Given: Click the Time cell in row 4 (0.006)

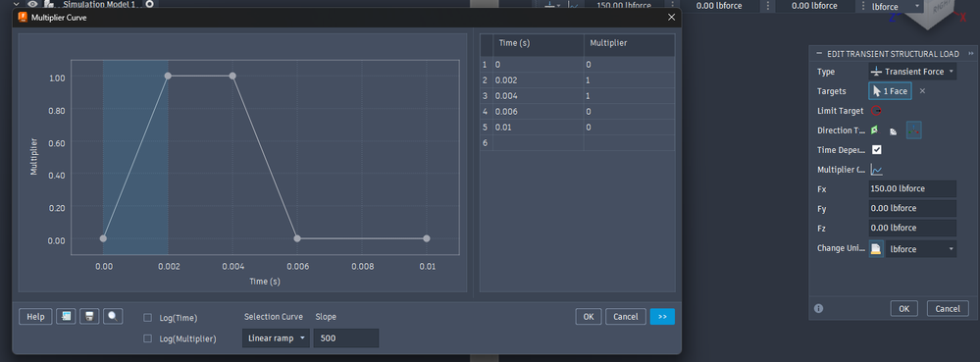Looking at the screenshot, I should point(539,111).
